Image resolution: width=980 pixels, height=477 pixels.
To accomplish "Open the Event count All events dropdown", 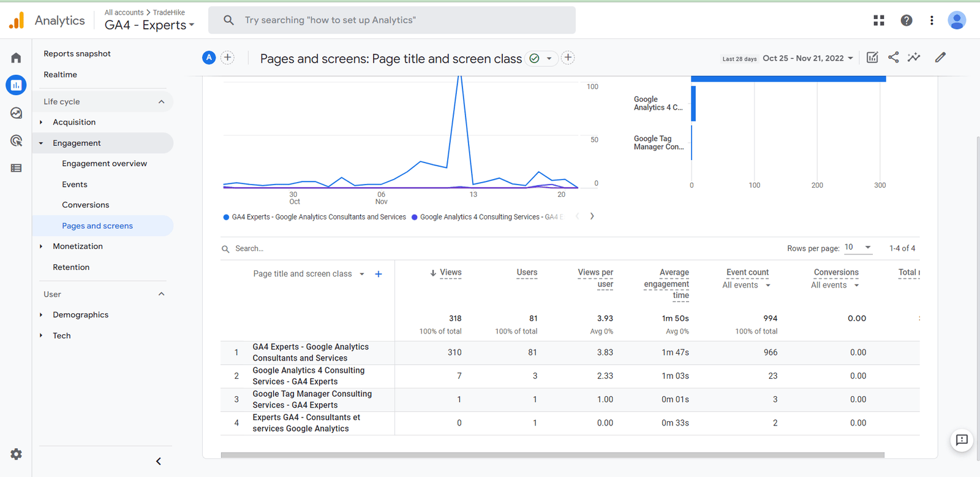I will [747, 285].
